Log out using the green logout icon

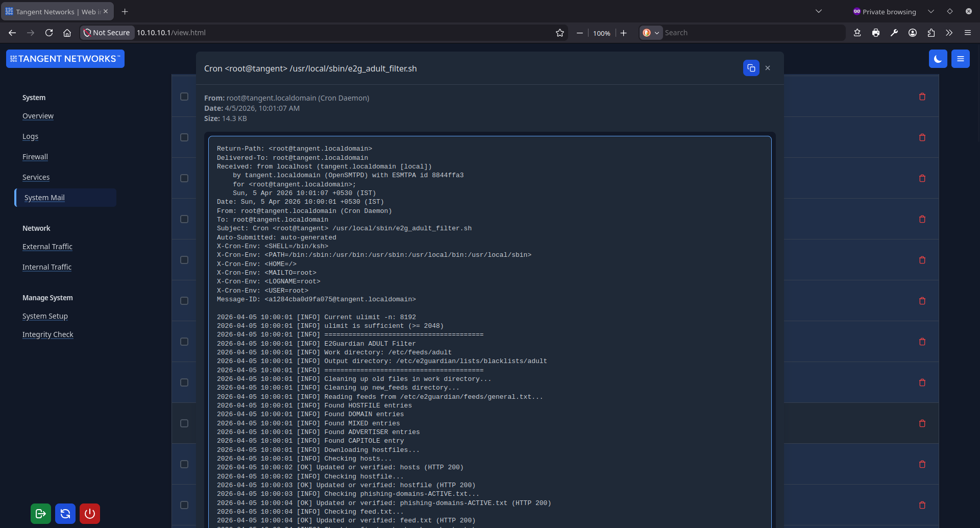tap(40, 514)
